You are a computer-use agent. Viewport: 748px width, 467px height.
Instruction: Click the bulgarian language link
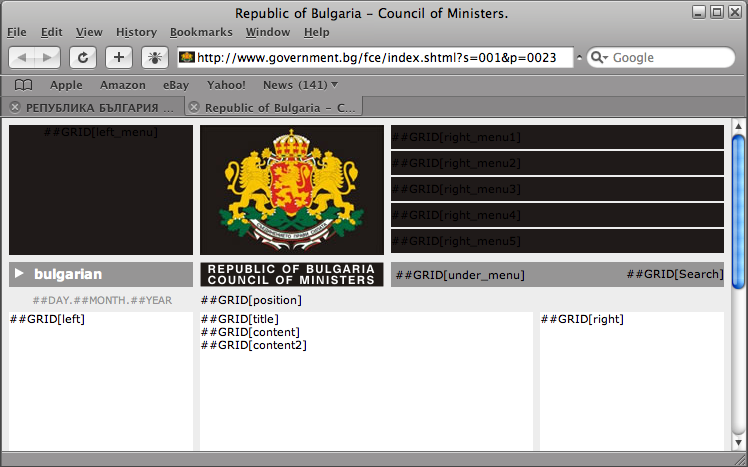[67, 274]
